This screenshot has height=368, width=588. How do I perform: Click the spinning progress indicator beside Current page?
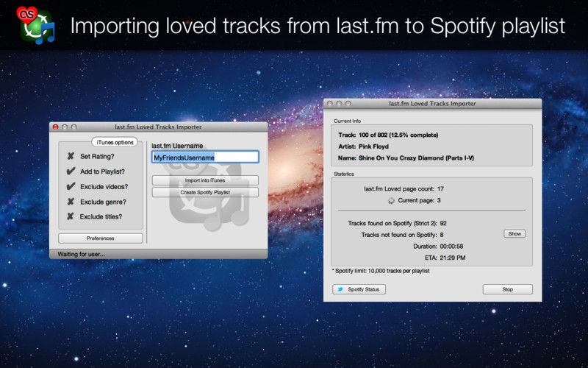[392, 200]
